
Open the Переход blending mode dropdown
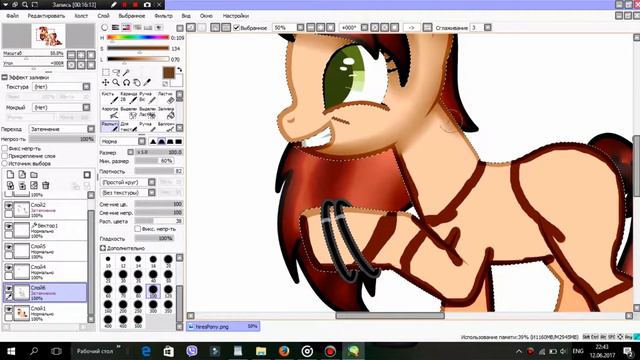tap(91, 129)
